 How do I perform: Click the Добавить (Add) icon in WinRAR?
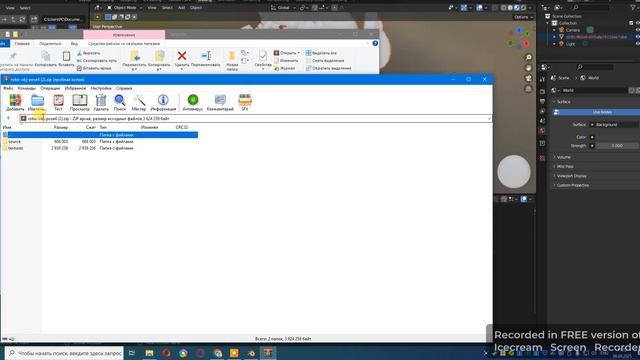point(15,100)
